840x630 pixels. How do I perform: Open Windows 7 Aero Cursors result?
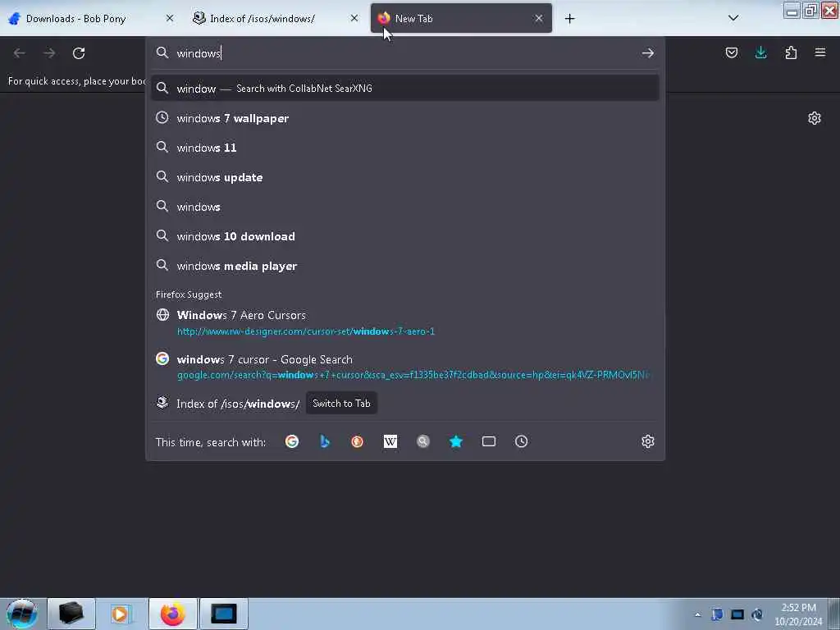[x=241, y=315]
